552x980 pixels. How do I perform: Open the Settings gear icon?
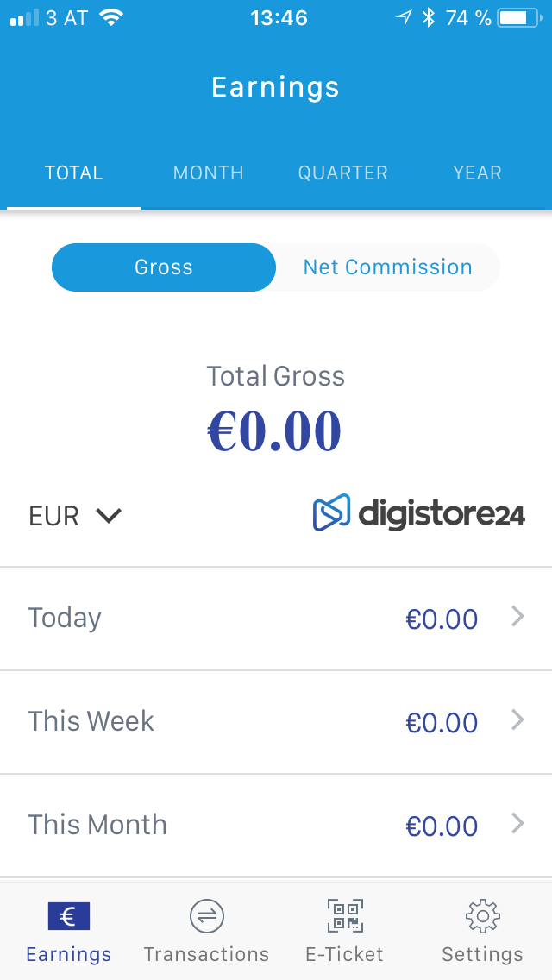coord(482,916)
